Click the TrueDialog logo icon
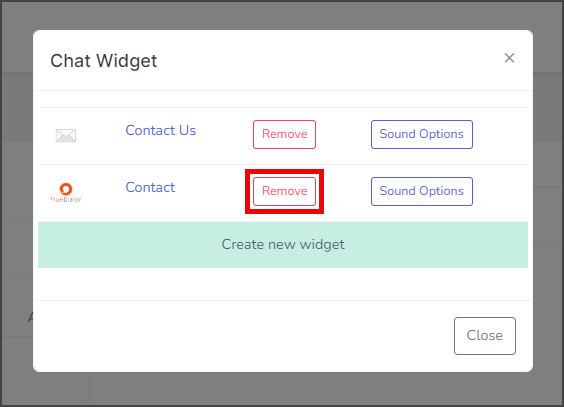Screen dimensions: 564x407 click(x=66, y=193)
